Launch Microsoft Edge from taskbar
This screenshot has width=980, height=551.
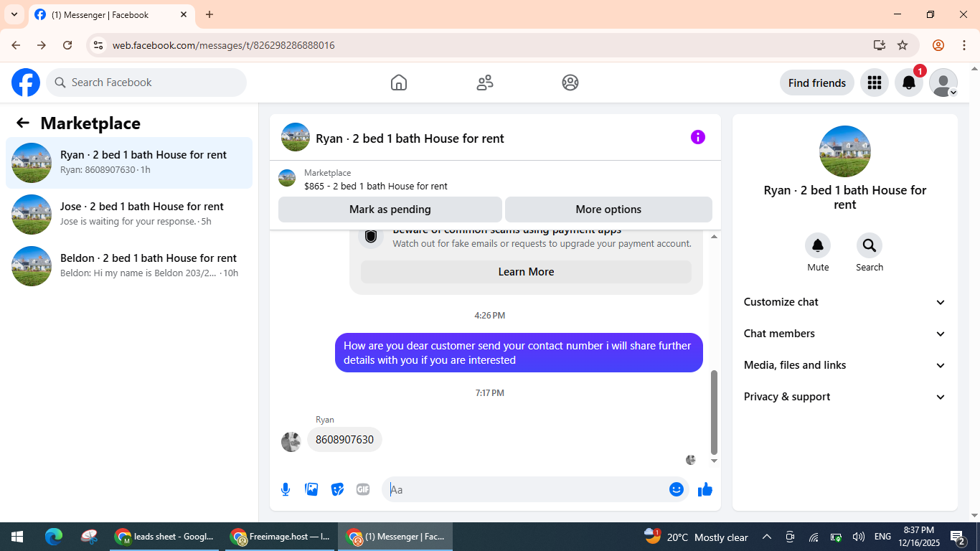click(x=54, y=537)
